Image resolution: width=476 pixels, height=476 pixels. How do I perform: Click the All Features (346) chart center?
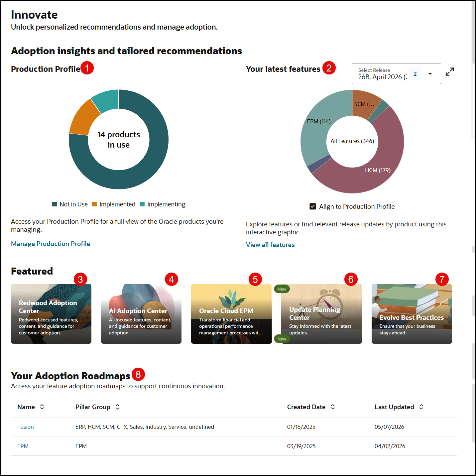(352, 141)
